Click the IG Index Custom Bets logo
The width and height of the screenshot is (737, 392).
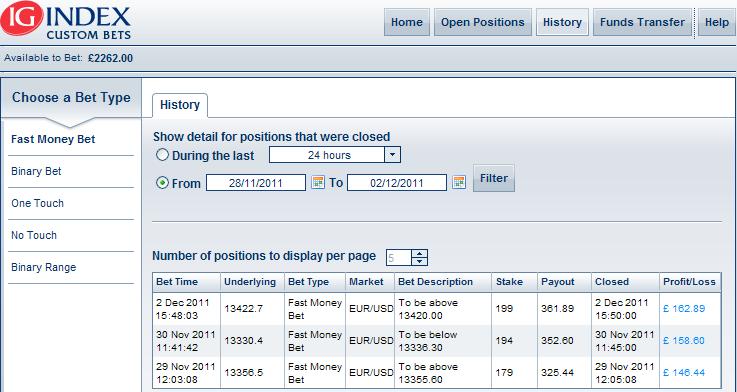[x=66, y=21]
